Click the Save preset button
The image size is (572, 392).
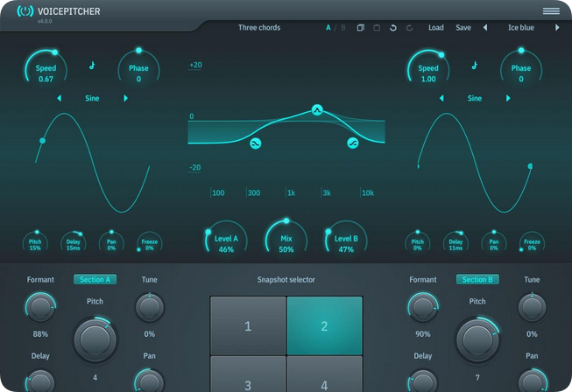(463, 28)
